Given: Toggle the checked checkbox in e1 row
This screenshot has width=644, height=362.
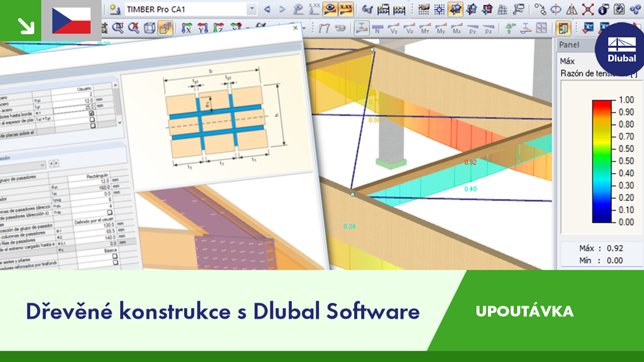Looking at the screenshot, I should point(91,113).
